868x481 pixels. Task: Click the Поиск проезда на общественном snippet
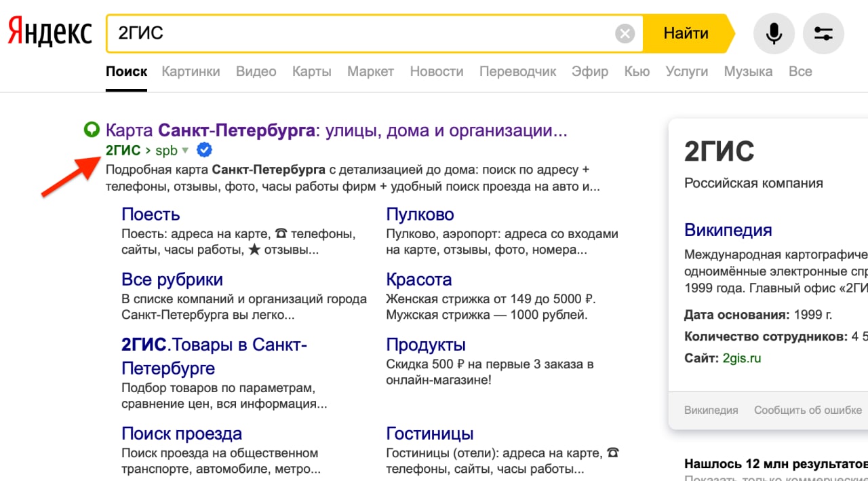pos(220,461)
